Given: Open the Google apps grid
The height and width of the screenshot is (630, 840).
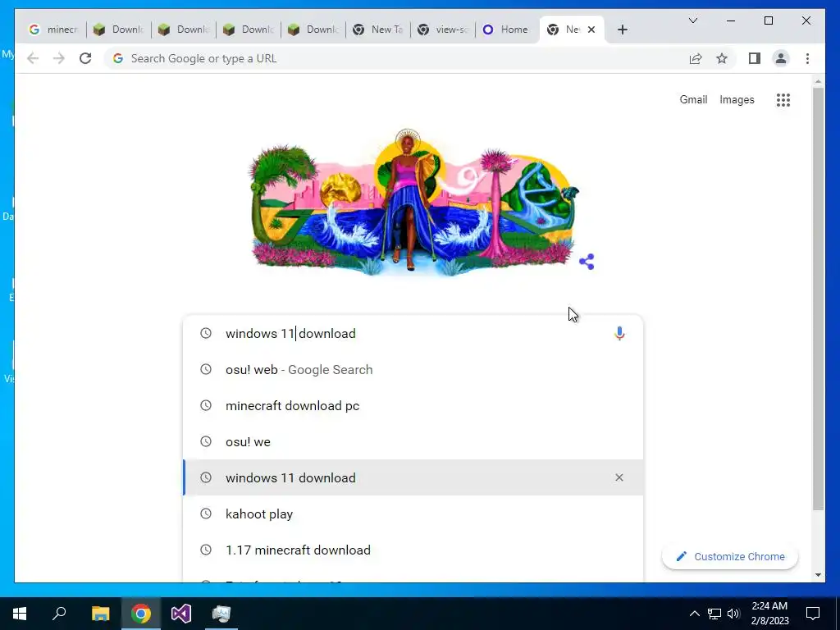Looking at the screenshot, I should (783, 99).
